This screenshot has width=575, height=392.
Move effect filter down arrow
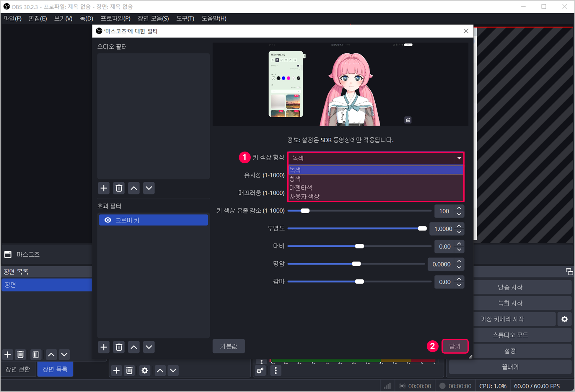click(x=149, y=347)
